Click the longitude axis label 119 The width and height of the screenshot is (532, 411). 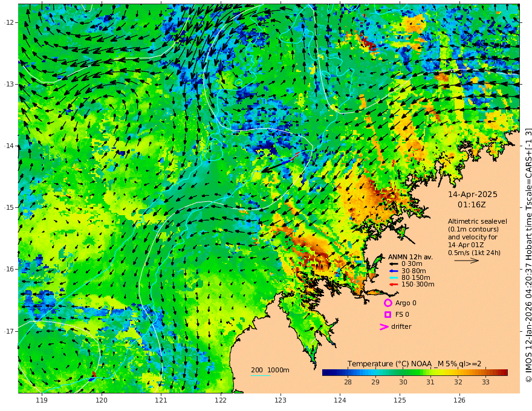42,401
